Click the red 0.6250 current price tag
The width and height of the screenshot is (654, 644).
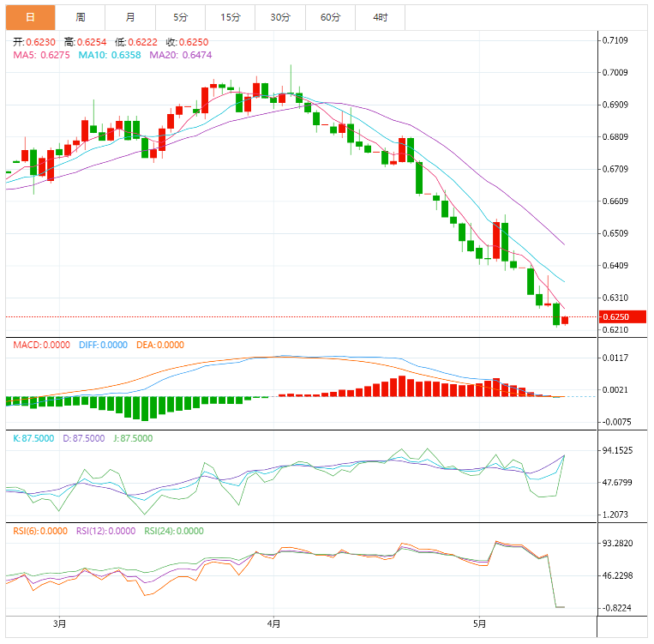pyautogui.click(x=623, y=316)
